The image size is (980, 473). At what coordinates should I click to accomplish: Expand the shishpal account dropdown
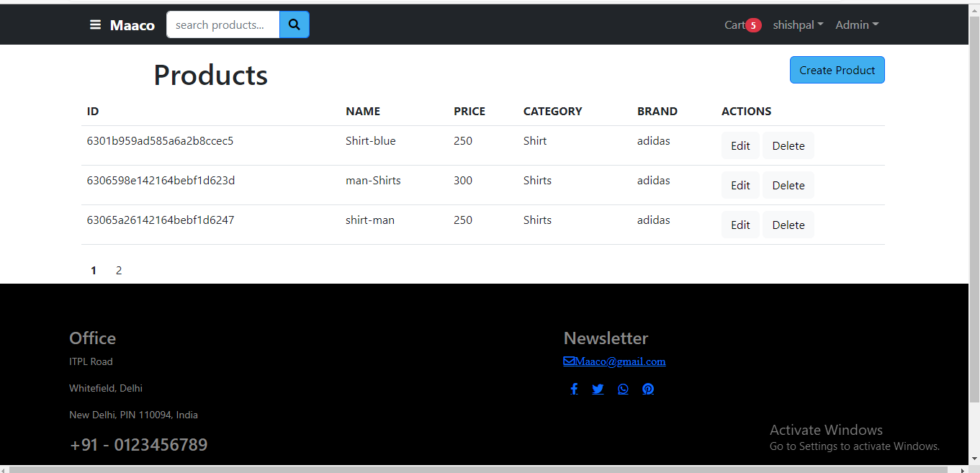(x=797, y=24)
